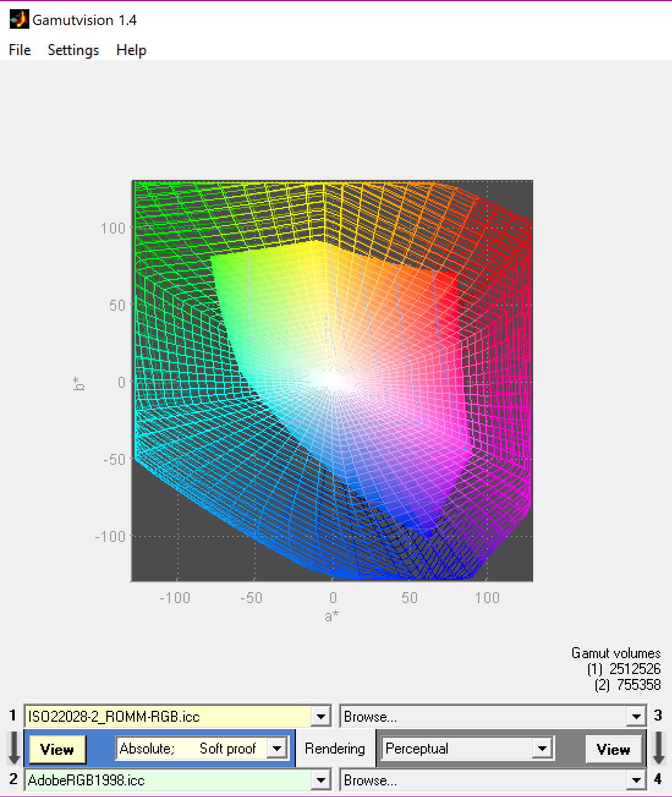Click the Gamutvision 1.4 window title
This screenshot has width=672, height=797.
(84, 20)
